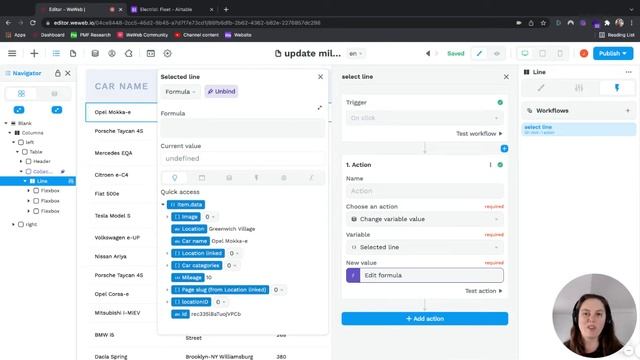Viewport: 640px width, 360px height.
Task: Select the Table tree item
Action: pyautogui.click(x=36, y=152)
